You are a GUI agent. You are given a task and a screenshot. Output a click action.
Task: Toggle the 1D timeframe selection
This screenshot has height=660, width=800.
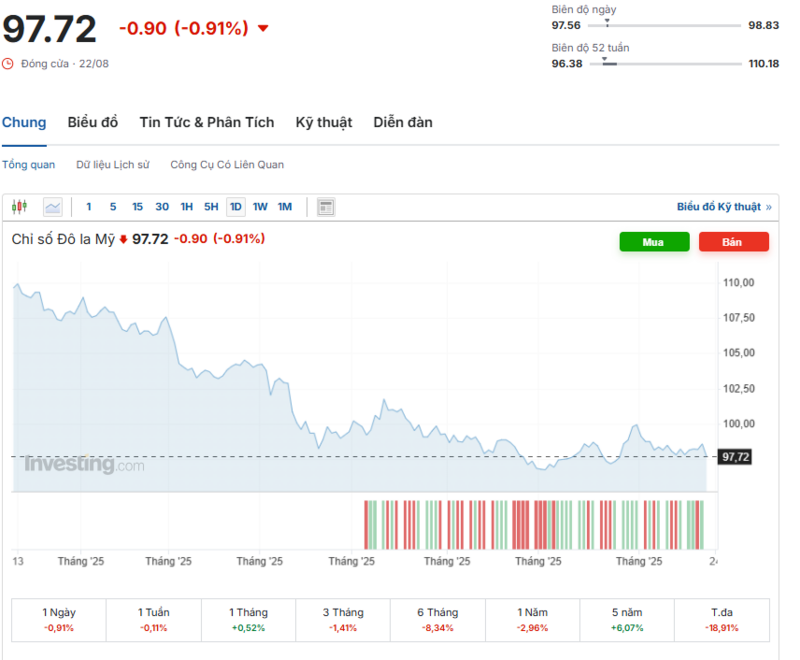235,206
